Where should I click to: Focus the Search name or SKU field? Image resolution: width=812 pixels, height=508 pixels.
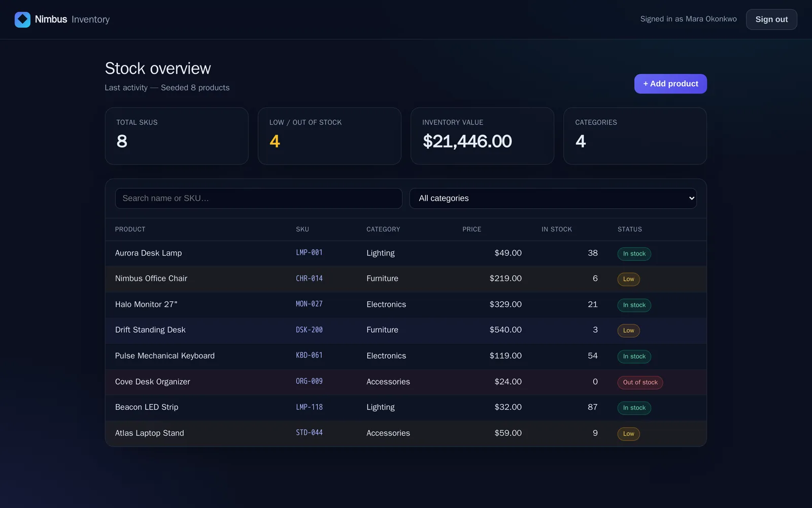[259, 199]
